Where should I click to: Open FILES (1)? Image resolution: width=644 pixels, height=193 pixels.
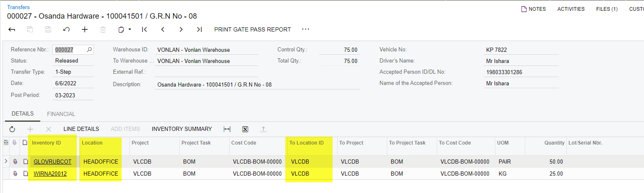tap(607, 9)
